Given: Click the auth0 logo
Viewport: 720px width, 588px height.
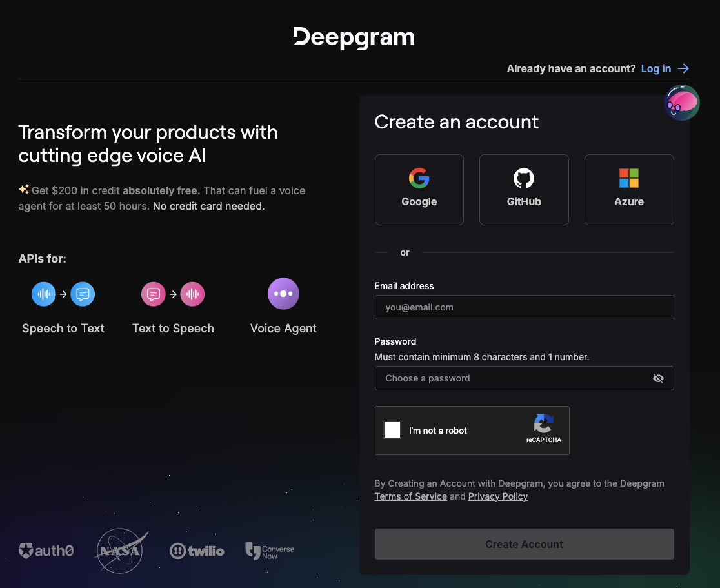Looking at the screenshot, I should [46, 551].
